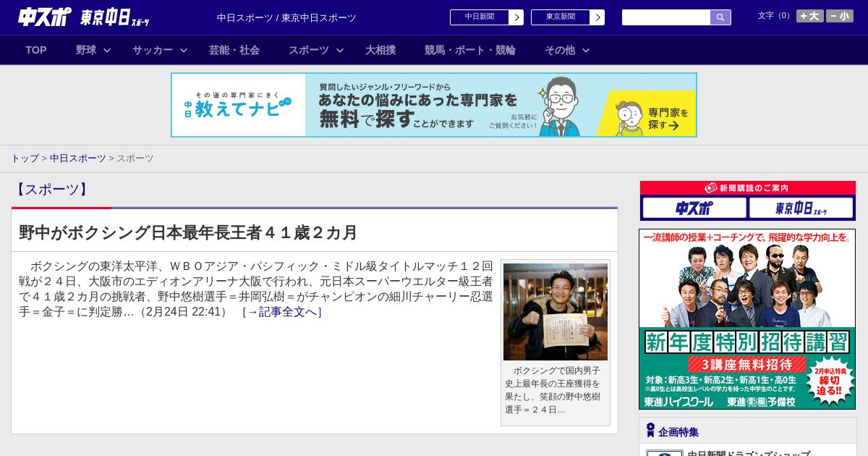Click the 企画特集 ribbon icon
The width and height of the screenshot is (868, 456).
click(x=650, y=431)
